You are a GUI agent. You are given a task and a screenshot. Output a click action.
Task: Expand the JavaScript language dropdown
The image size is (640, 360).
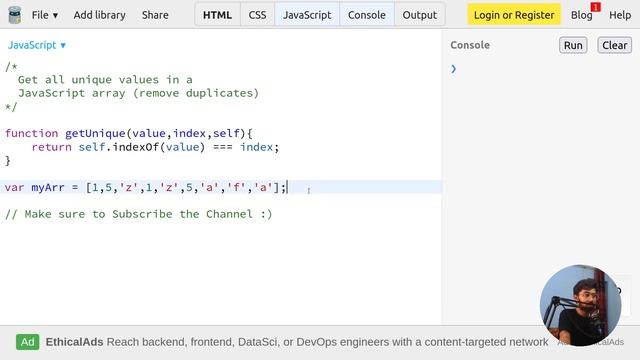(37, 45)
